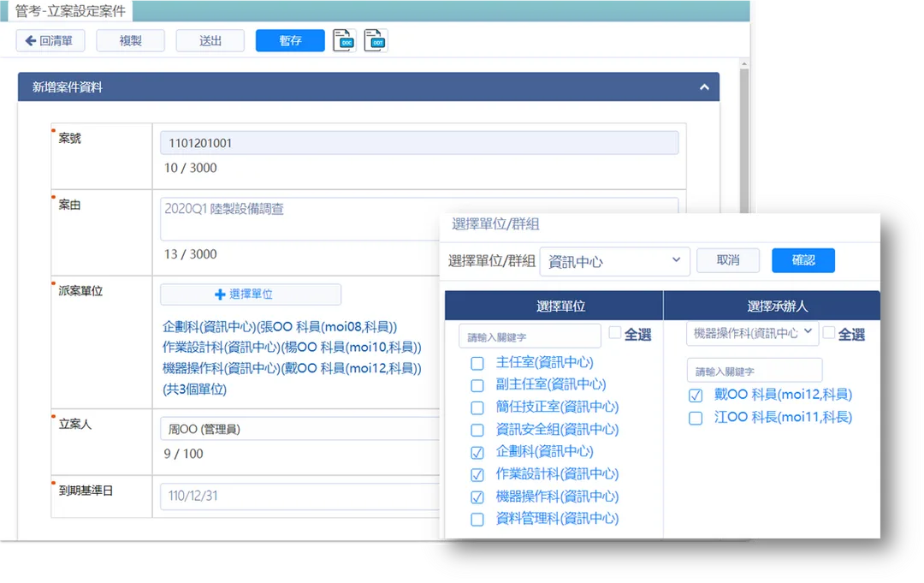Click the 資料管理科(資訊中心) unit label
This screenshot has width=924, height=583.
[x=557, y=519]
